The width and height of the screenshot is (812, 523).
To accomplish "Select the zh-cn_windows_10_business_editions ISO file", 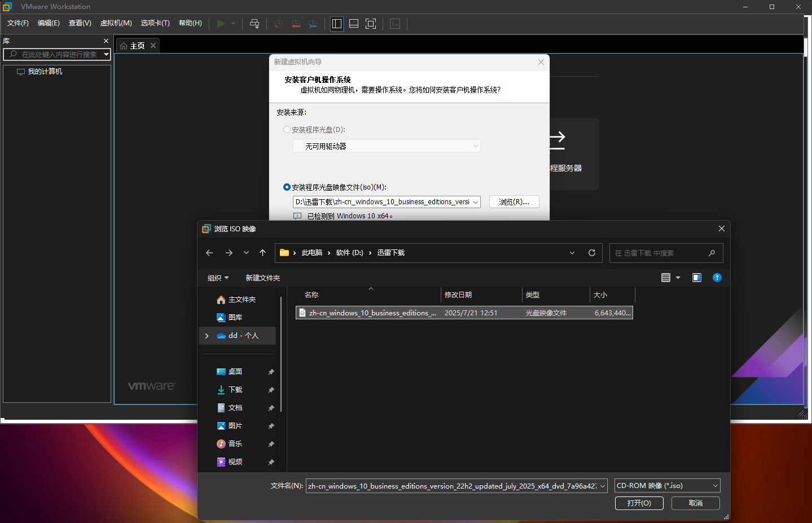I will click(372, 313).
